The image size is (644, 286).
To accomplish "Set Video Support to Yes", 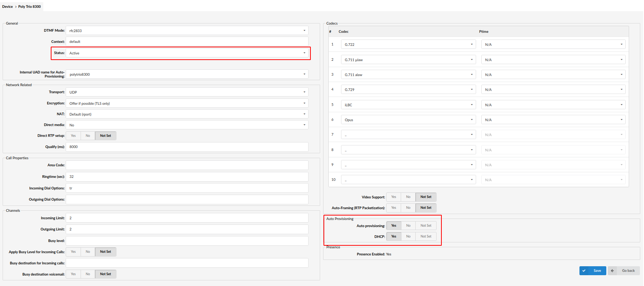I will (x=394, y=197).
